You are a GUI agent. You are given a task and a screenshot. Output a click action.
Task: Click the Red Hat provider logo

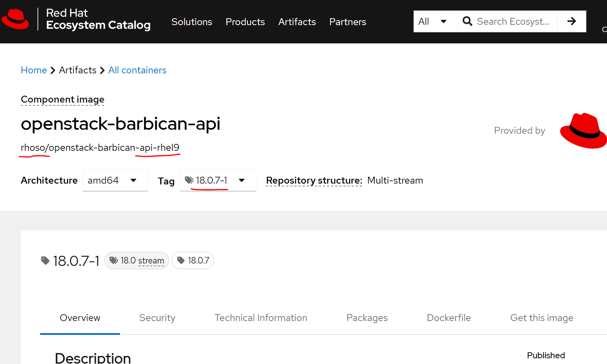tap(583, 131)
